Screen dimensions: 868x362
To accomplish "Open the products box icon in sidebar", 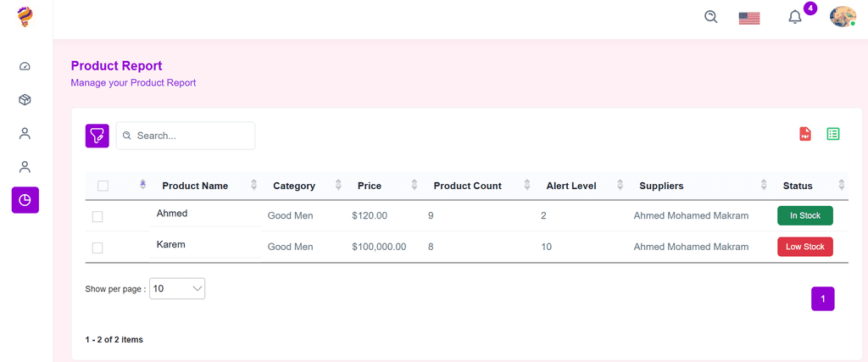I will click(25, 100).
